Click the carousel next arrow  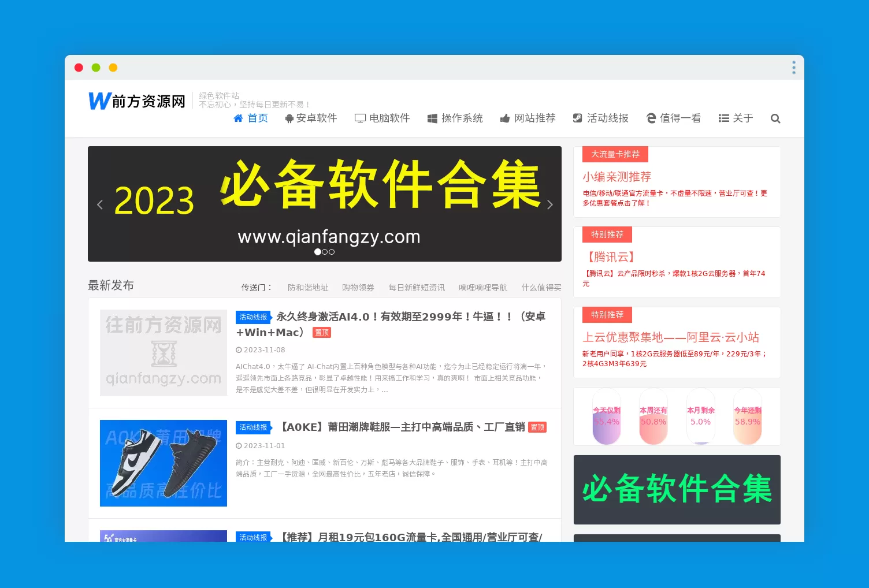(x=550, y=204)
